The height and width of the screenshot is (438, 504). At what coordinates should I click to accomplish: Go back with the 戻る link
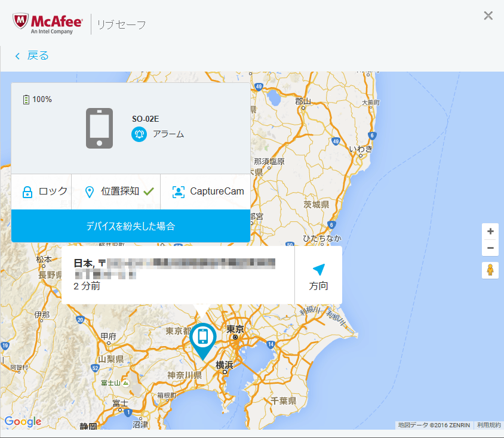click(32, 55)
